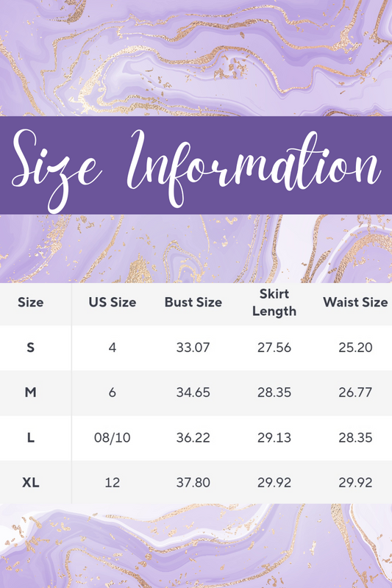Select the XL size row label
This screenshot has height=588, width=392.
(31, 483)
